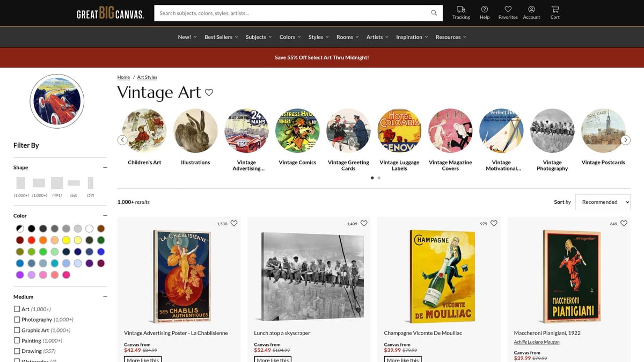Image resolution: width=644 pixels, height=362 pixels.
Task: Open the Children's Art category thumbnail
Action: tap(144, 131)
